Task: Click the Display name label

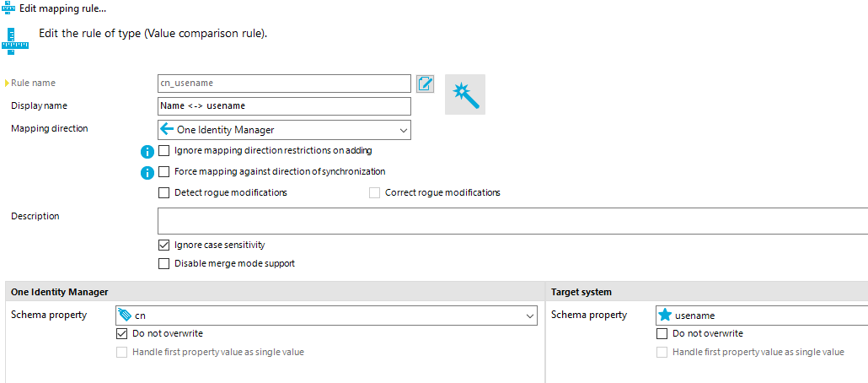Action: 39,105
